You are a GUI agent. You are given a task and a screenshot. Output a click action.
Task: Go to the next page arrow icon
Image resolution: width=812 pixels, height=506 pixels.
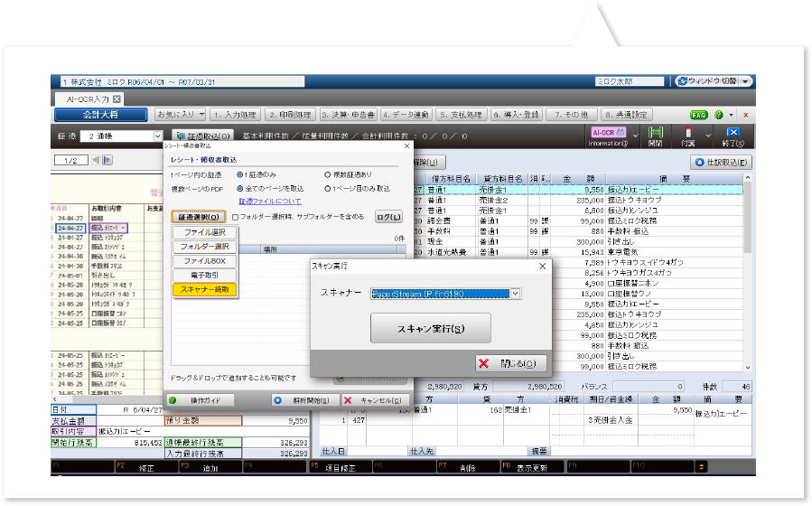pyautogui.click(x=107, y=160)
